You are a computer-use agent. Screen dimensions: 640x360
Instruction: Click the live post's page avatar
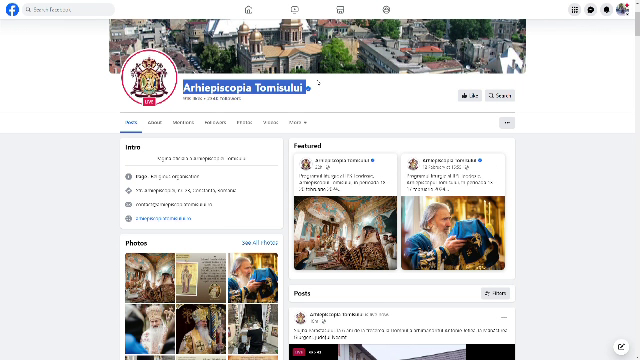(300, 318)
